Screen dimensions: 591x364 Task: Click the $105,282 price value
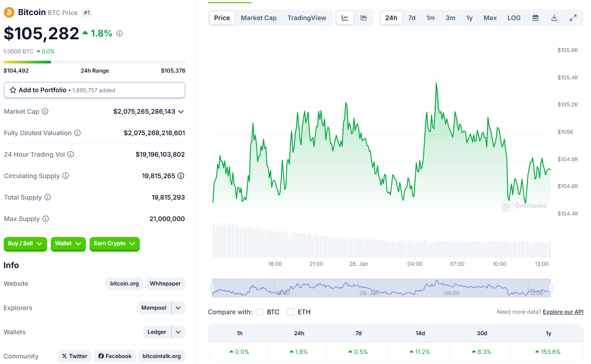(x=42, y=33)
